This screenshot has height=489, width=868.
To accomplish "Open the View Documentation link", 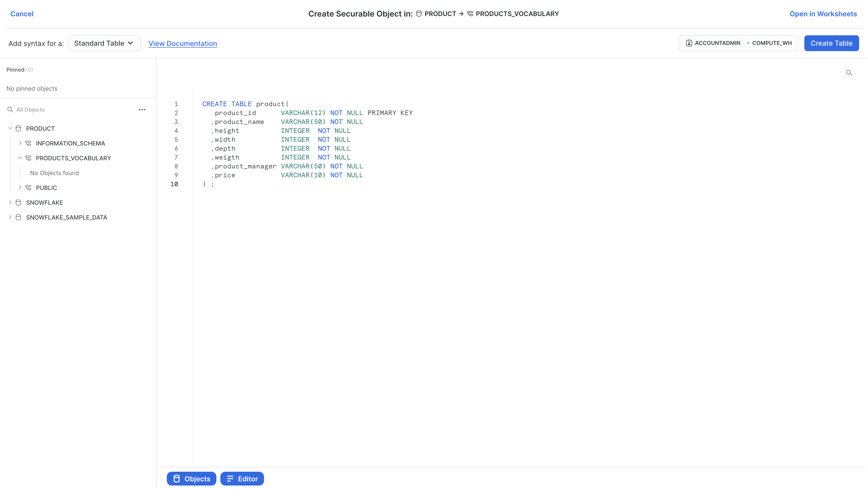I will (x=183, y=43).
